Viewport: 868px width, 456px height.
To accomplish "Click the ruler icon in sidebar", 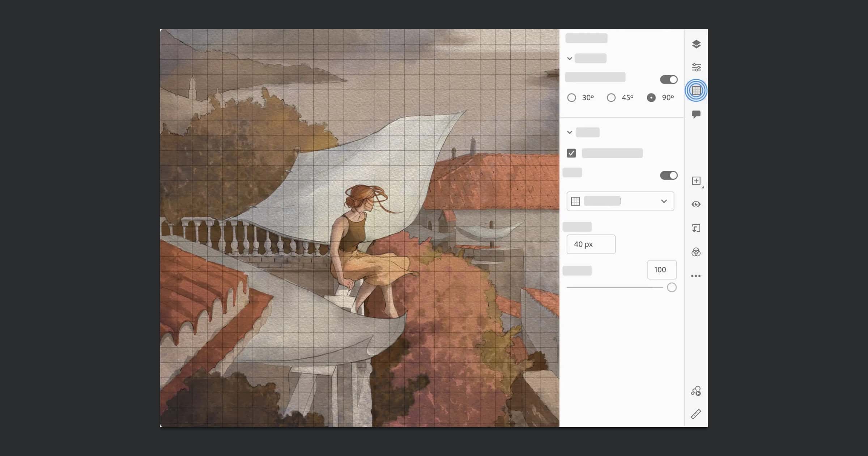I will click(696, 414).
